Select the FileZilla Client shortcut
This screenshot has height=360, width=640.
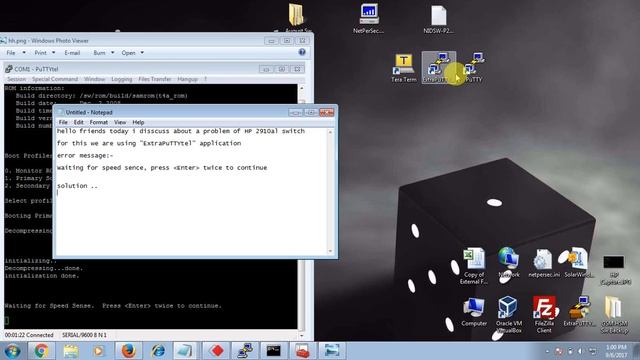pyautogui.click(x=544, y=314)
